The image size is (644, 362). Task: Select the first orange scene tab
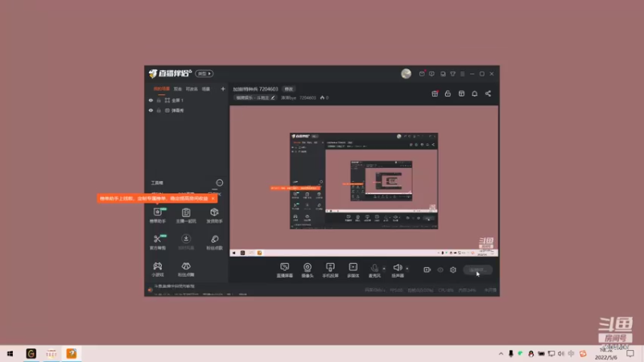[162, 88]
